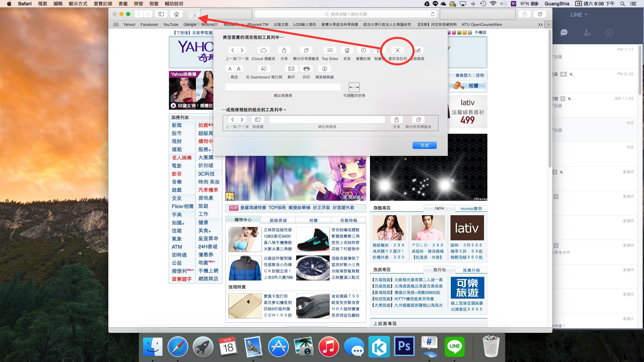Click the 會員登入 link on Yahoo page
Screen dimensions: 644x362
pos(463,75)
